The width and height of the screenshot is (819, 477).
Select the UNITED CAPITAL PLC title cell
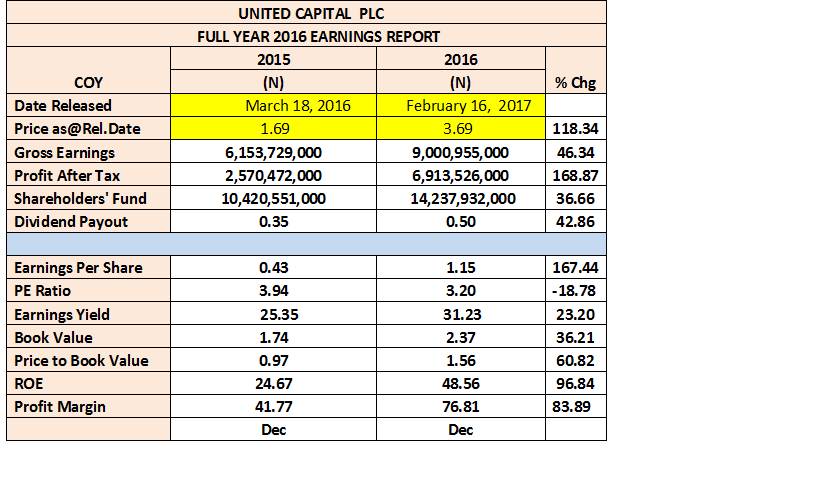[307, 13]
